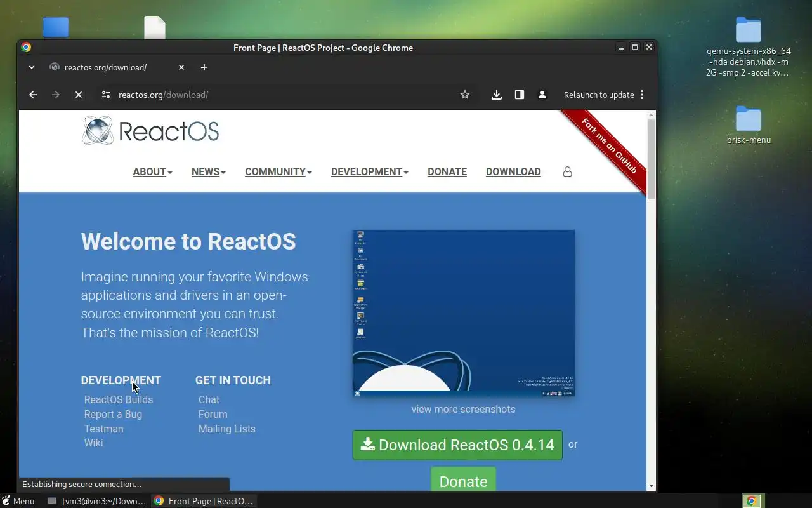Select the white document desktop icon
This screenshot has height=508, width=812.
(155, 27)
